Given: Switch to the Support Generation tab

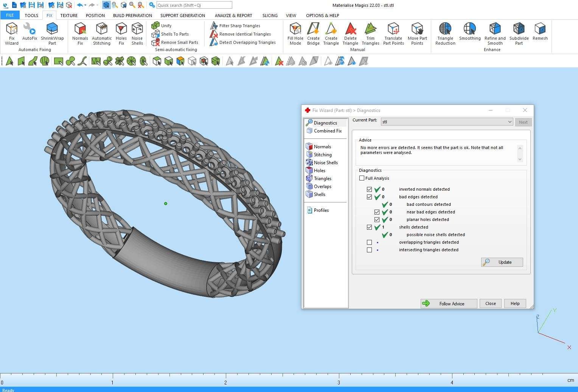Looking at the screenshot, I should [x=182, y=16].
